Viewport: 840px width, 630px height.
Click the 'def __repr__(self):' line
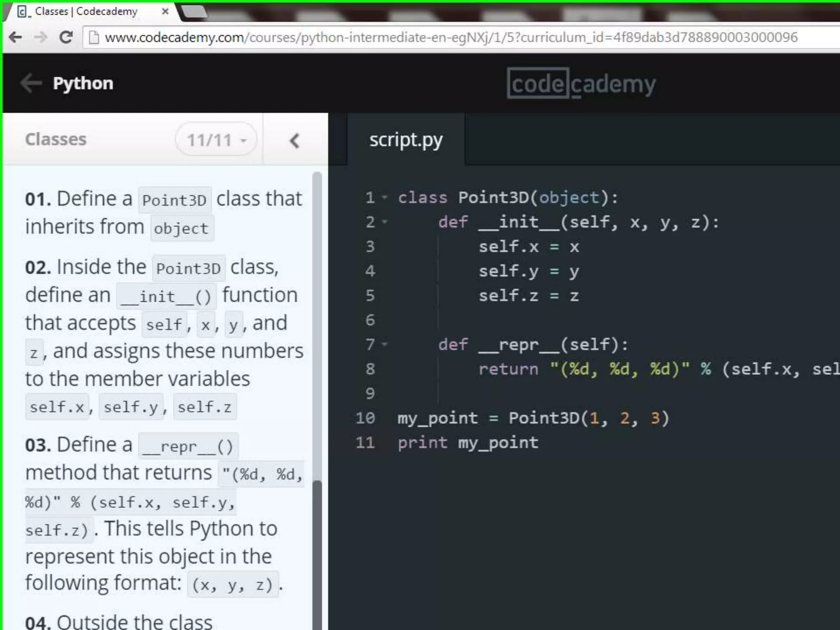(533, 345)
